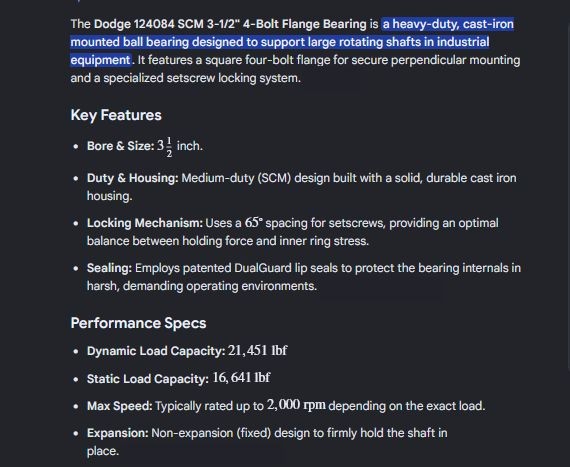Image resolution: width=570 pixels, height=467 pixels.
Task: Click the DualGuard lip seals text
Action: click(286, 268)
